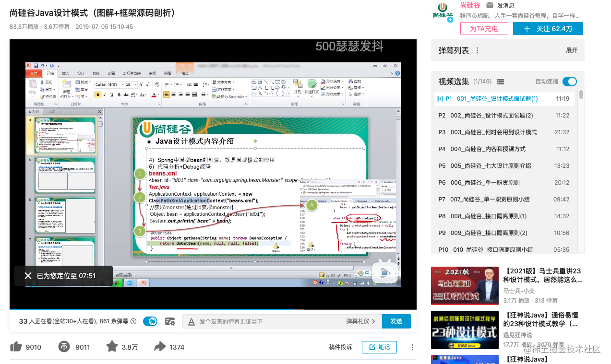The image size is (611, 364).
Task: Disable the 自动连播 autoplay toggle
Action: pos(569,82)
